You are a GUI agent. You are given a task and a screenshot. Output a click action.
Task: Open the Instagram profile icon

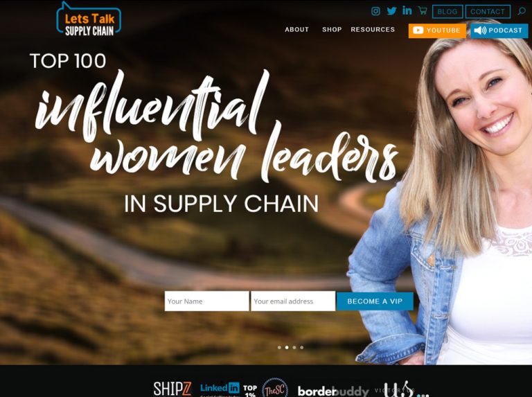[x=375, y=11]
